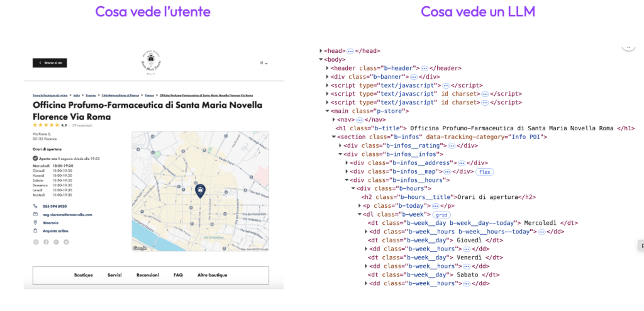Click the dark blue map location pin
The height and width of the screenshot is (311, 644).
pyautogui.click(x=200, y=191)
